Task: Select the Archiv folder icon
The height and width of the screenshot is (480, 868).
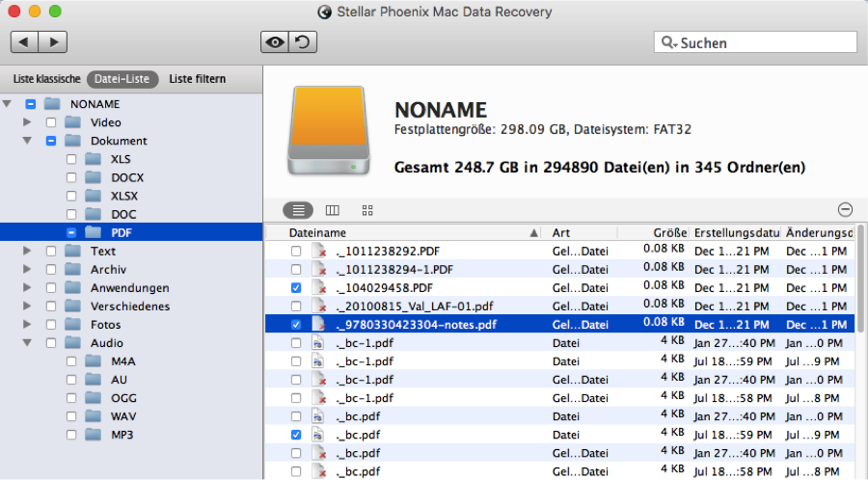Action: point(72,269)
